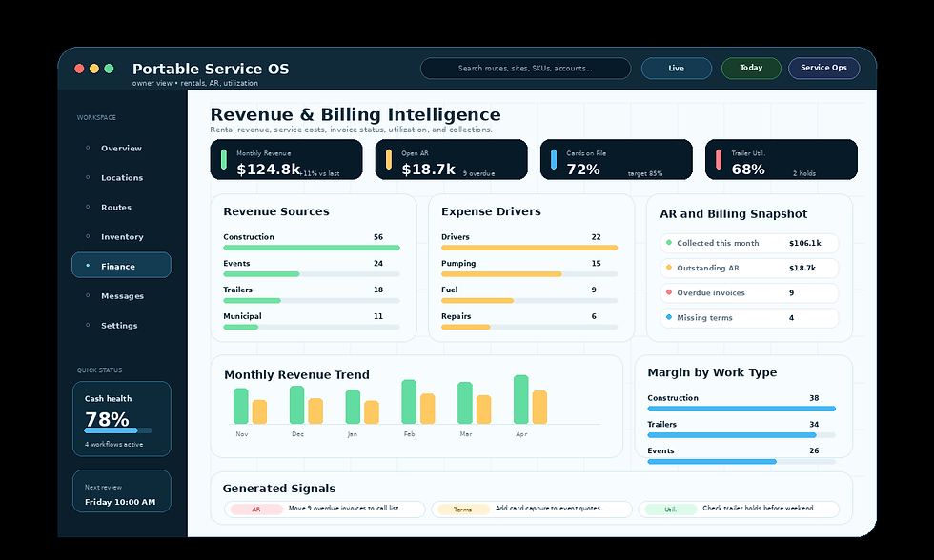Click the Drivers expense bar
Image resolution: width=934 pixels, height=560 pixels.
pos(530,248)
